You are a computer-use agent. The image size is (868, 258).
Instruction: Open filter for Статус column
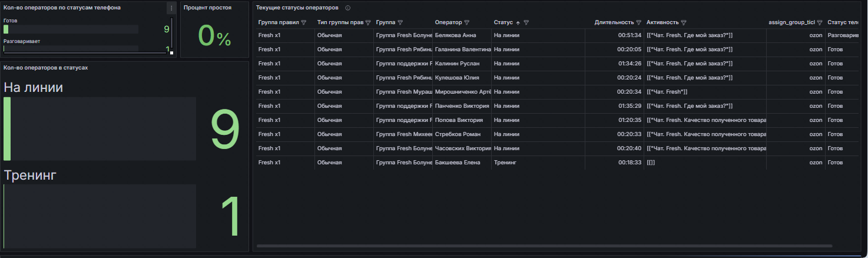coord(526,22)
